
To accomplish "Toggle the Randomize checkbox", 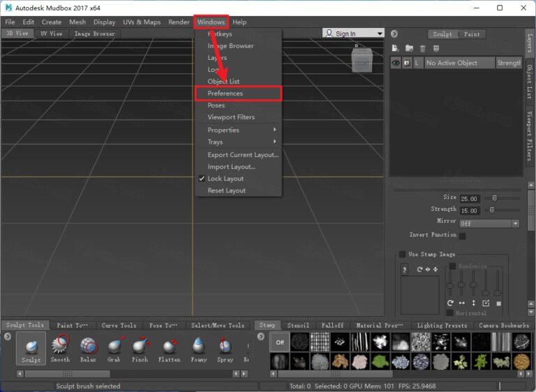I will (x=452, y=266).
